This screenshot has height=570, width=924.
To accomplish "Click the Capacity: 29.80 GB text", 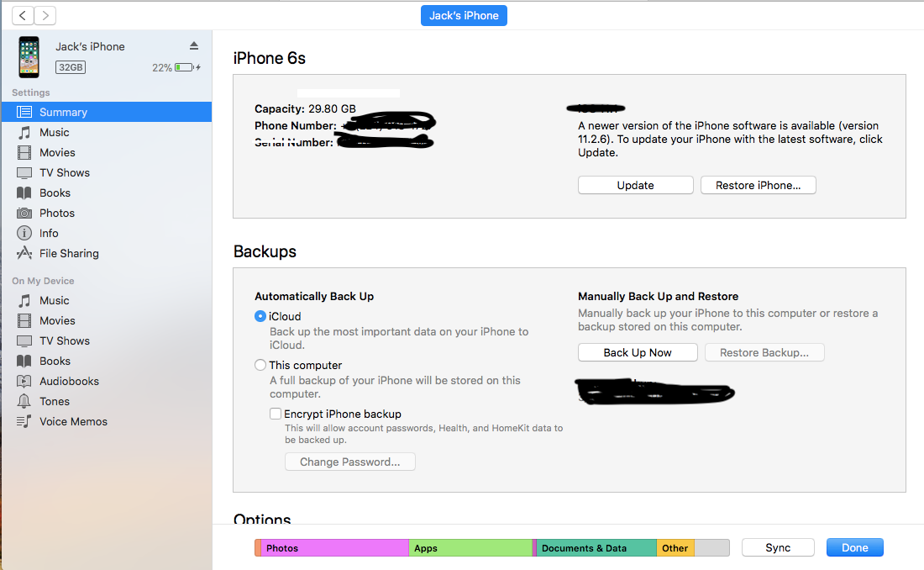I will pyautogui.click(x=305, y=108).
